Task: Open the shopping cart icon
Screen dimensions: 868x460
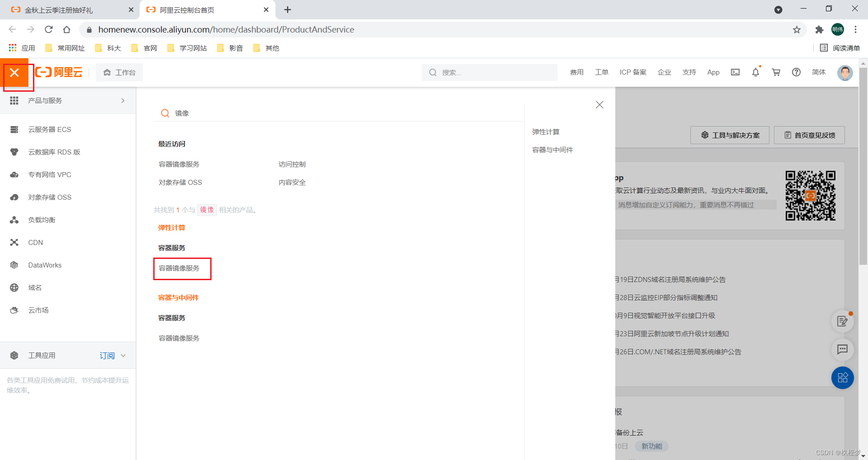Action: coord(776,72)
